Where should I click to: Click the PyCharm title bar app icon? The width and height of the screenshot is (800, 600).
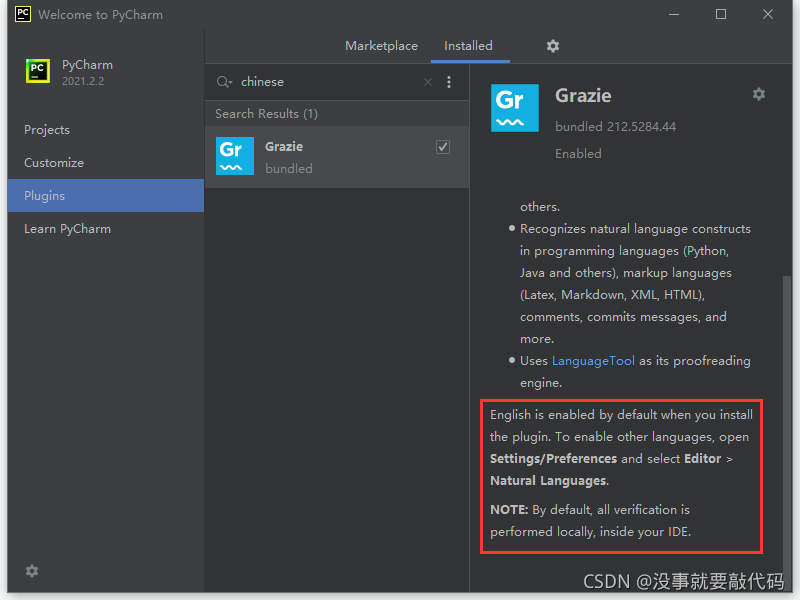(x=23, y=14)
